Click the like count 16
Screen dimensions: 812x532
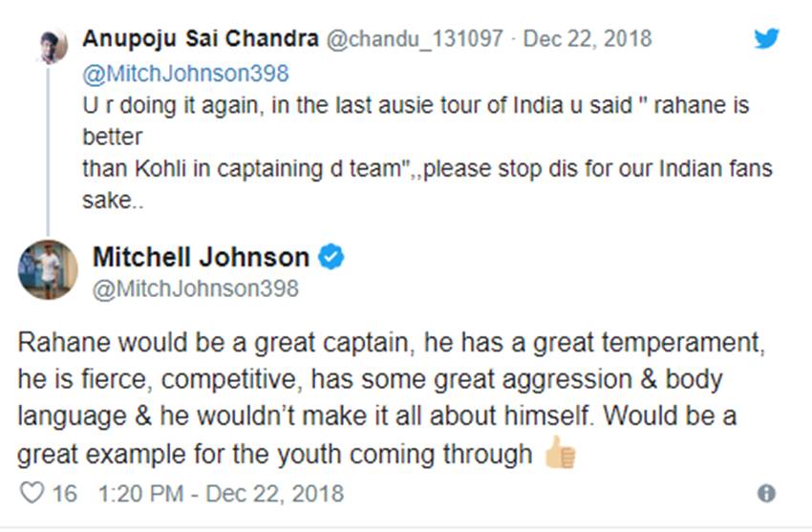click(x=65, y=493)
